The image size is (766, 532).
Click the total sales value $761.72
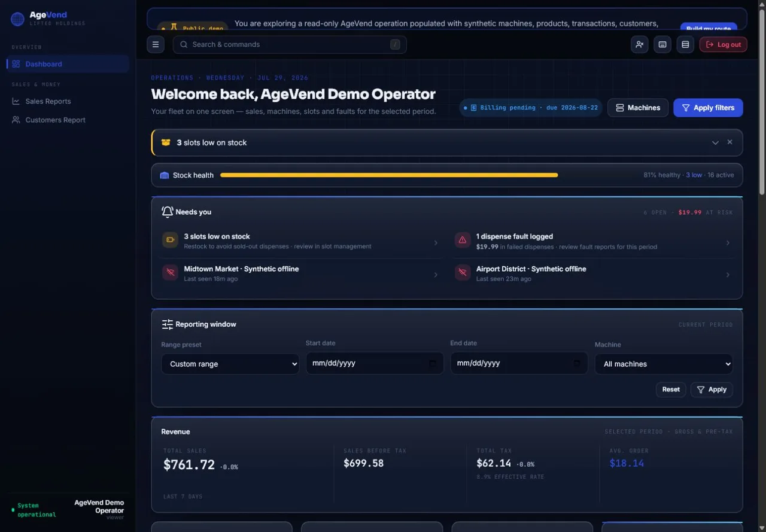pyautogui.click(x=189, y=465)
